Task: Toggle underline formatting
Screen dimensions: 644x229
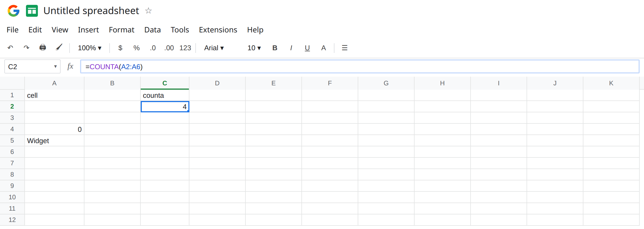Action: [x=307, y=48]
